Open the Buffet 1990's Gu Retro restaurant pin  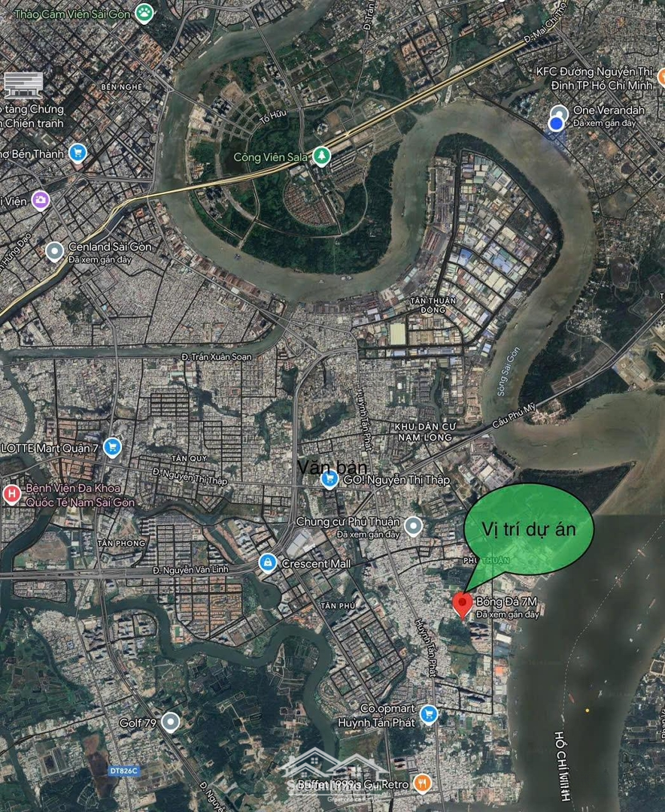coord(422,783)
